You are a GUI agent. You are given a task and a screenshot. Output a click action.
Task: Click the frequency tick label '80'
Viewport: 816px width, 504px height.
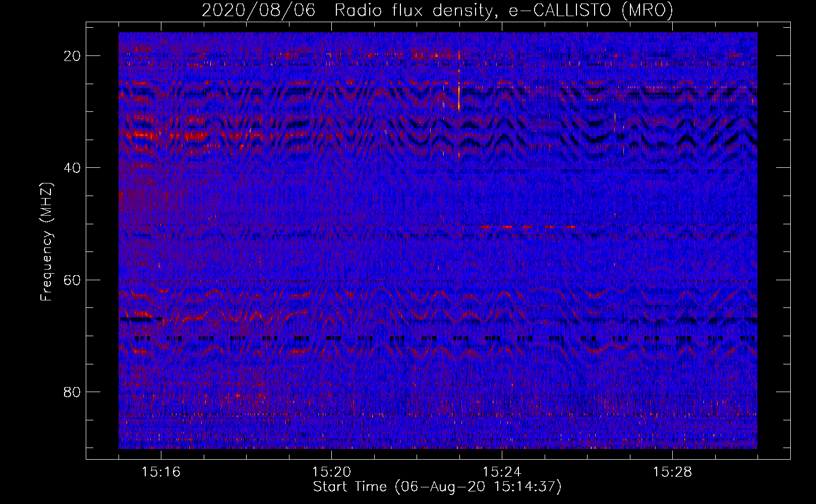click(72, 392)
